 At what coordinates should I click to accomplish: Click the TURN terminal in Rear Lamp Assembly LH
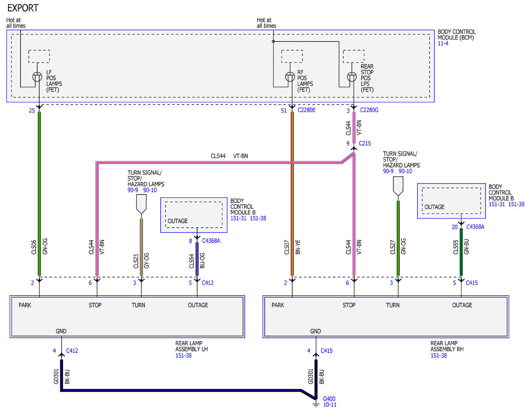[x=138, y=305]
